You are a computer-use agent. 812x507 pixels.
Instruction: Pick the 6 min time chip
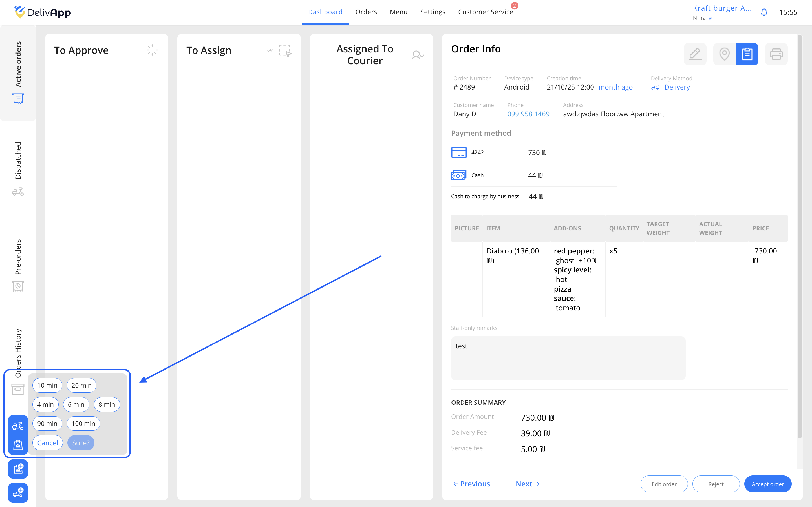tap(76, 404)
